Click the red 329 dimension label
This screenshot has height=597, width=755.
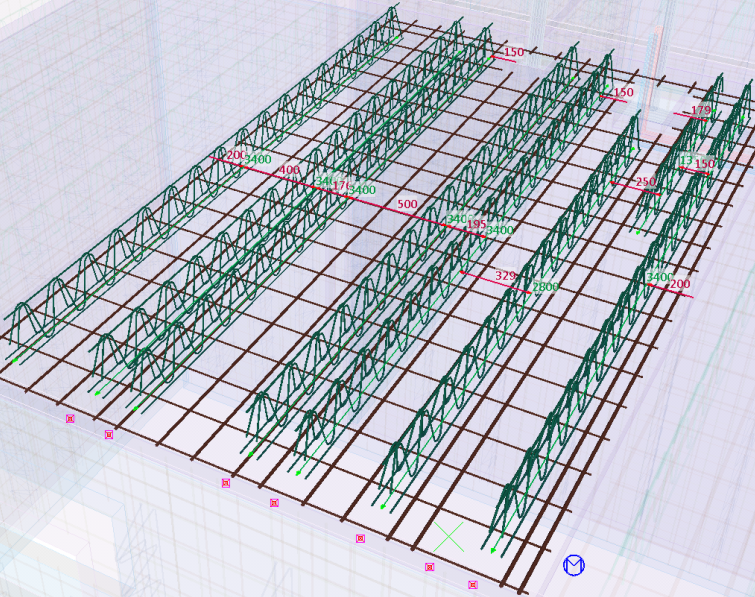click(507, 275)
